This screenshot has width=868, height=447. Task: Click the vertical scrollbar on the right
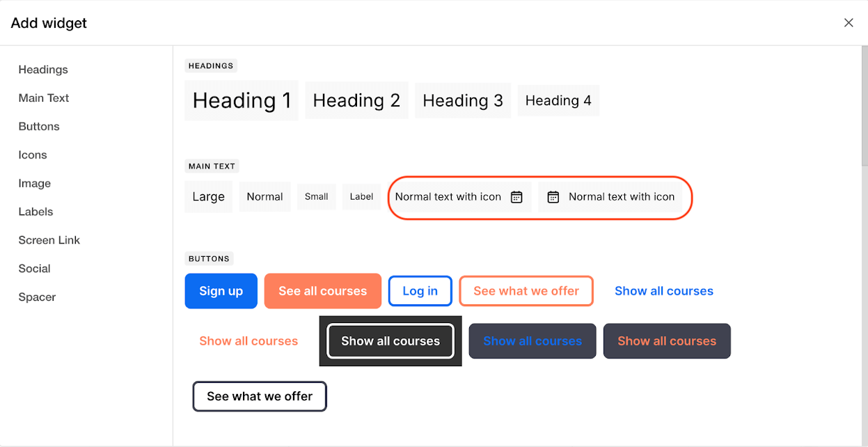(864, 106)
